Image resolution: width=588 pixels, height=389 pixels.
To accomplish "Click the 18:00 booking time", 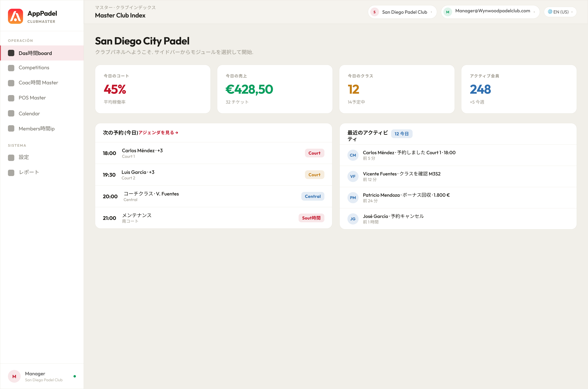I will click(109, 153).
